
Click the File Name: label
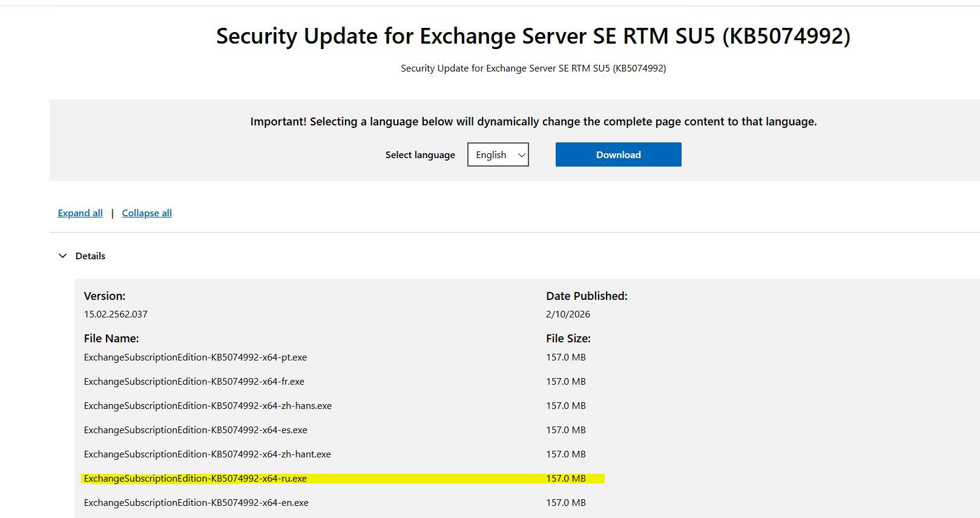pos(111,339)
